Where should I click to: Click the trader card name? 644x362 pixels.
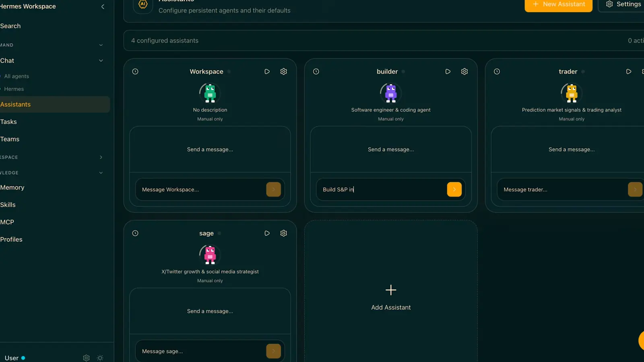(568, 72)
